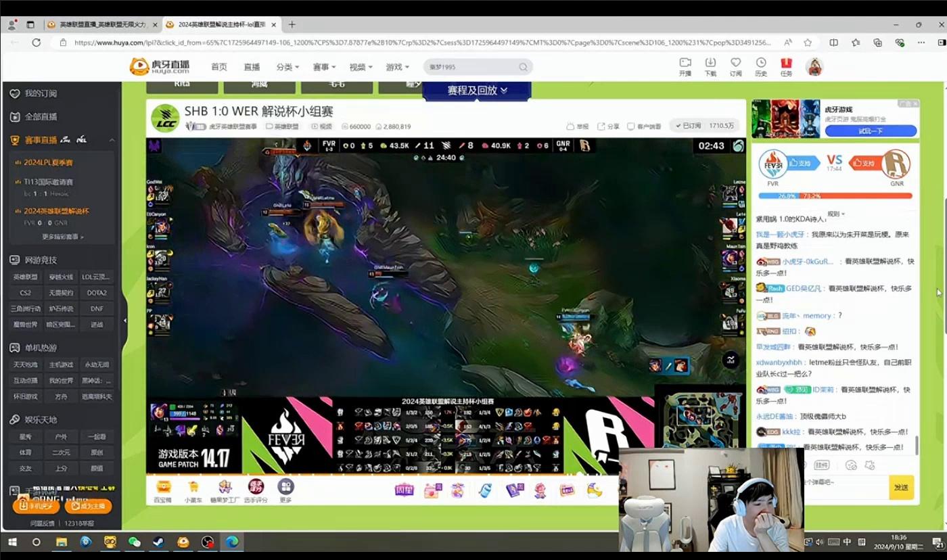The height and width of the screenshot is (560, 947).
Task: Click the chat panel vertical scrollbar
Action: (917, 445)
